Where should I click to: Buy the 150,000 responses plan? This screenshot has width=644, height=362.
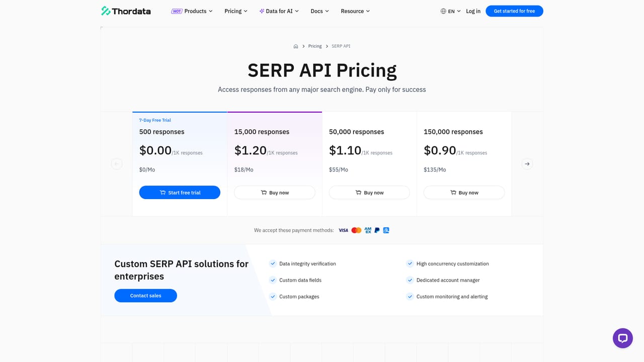coord(464,193)
